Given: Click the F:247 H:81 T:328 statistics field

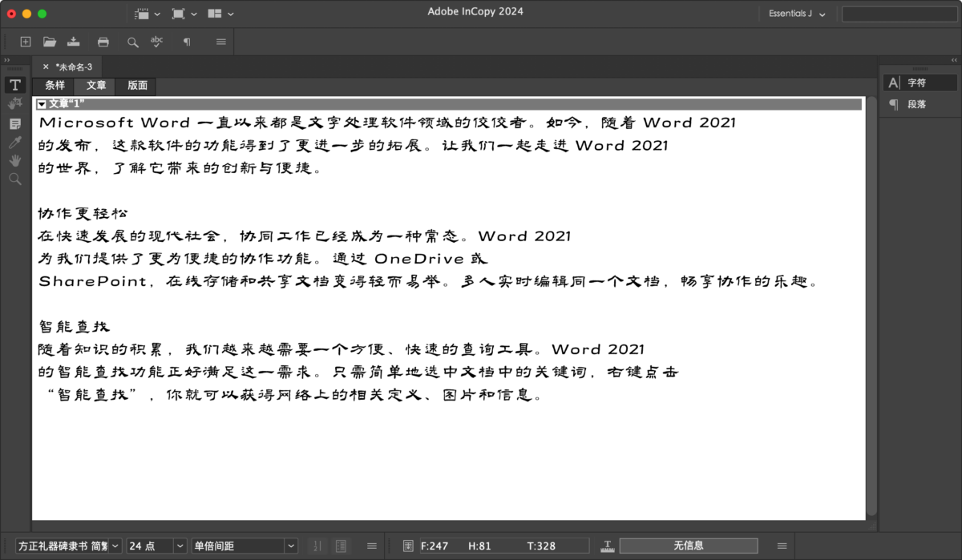Looking at the screenshot, I should (x=503, y=546).
